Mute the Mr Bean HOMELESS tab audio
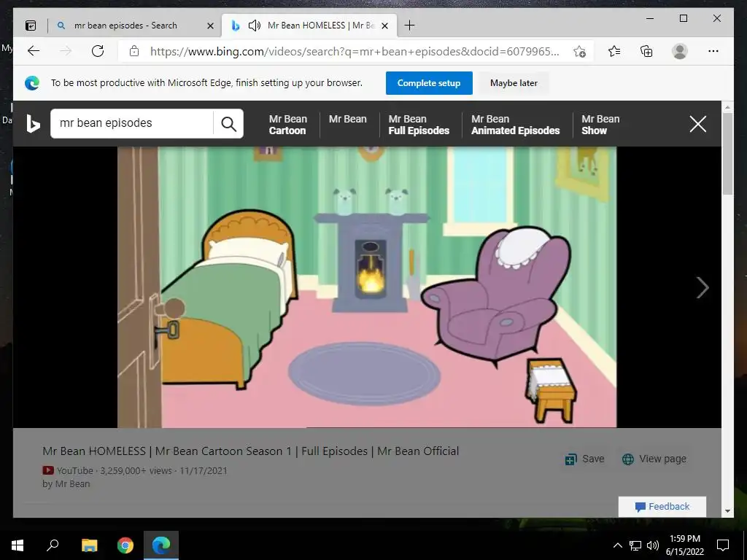747x560 pixels. (255, 26)
